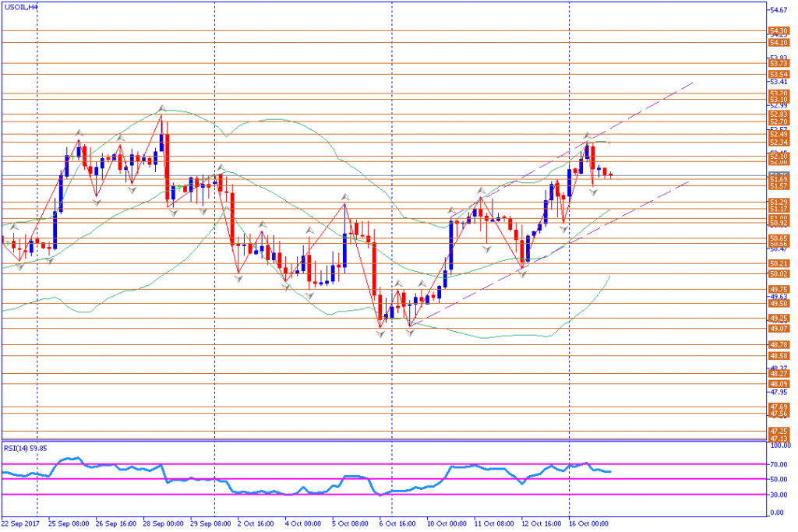Select the 53.73 price level tag
This screenshot has height=532, width=798.
pos(778,63)
